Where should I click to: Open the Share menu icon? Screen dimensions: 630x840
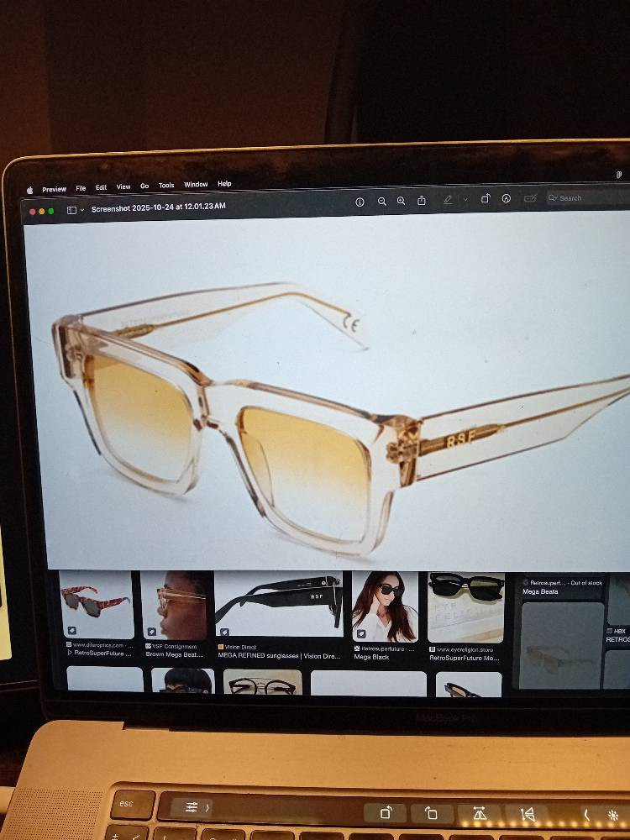422,201
